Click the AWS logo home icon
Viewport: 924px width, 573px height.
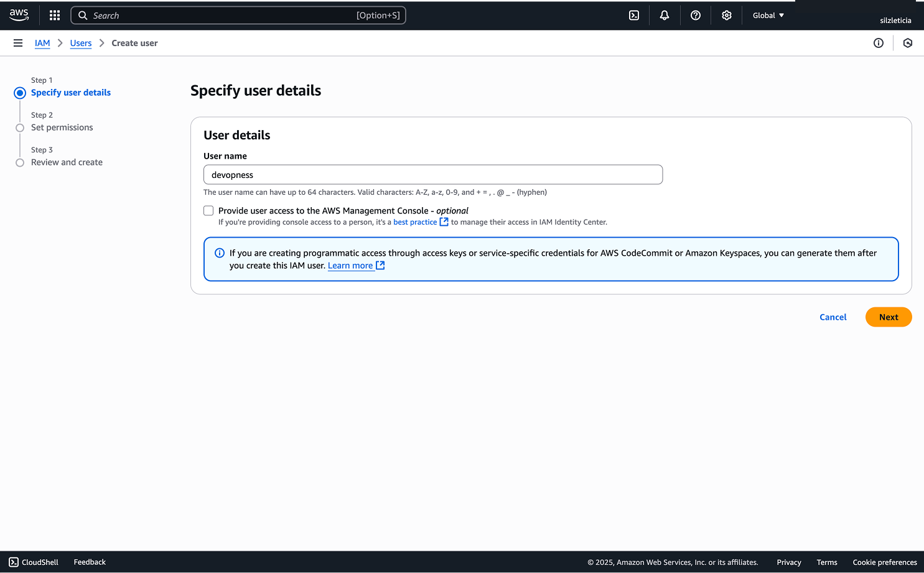pyautogui.click(x=19, y=15)
